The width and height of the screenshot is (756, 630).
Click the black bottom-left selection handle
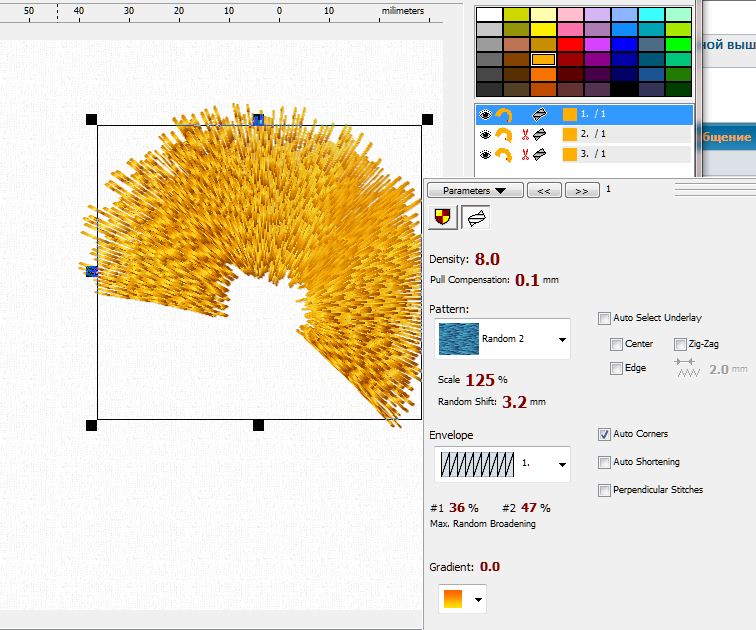tap(91, 425)
